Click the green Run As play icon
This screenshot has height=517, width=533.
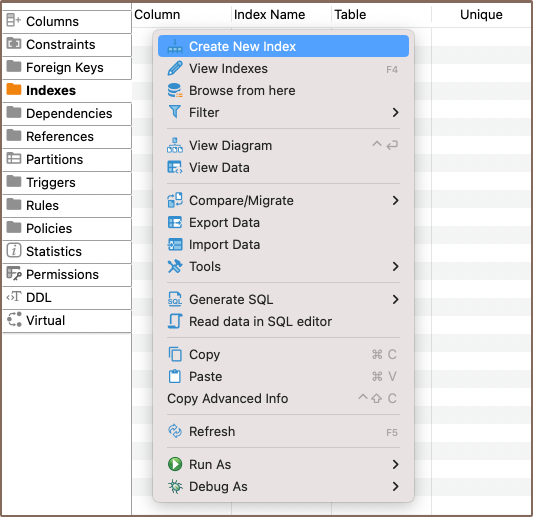pos(175,464)
